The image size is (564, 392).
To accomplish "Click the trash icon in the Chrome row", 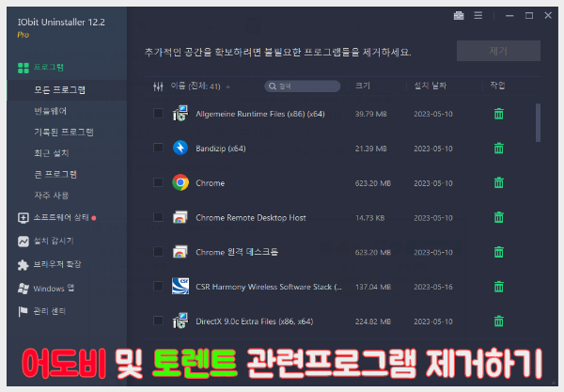I will coord(498,182).
